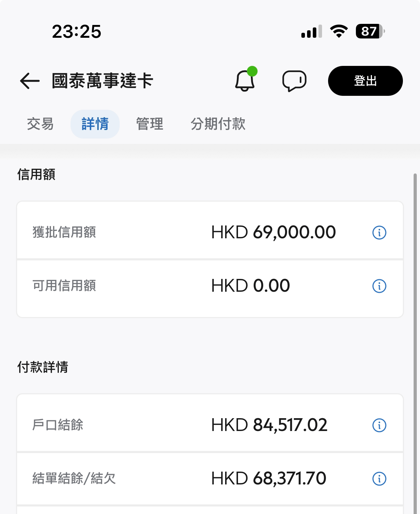The width and height of the screenshot is (420, 514).
Task: Tap the battery indicator in status bar
Action: click(x=370, y=31)
